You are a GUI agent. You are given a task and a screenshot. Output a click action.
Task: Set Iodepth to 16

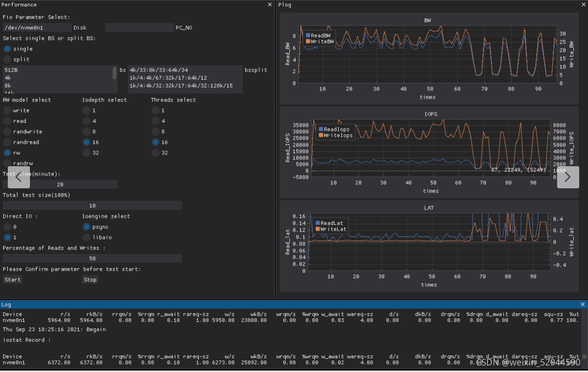(x=87, y=142)
